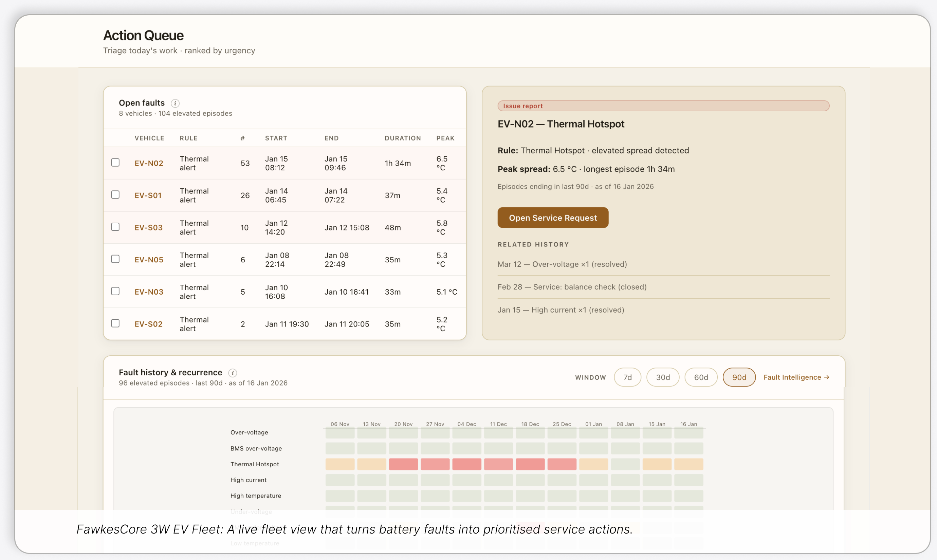Click Over-voltage cell for 06 Nov

point(340,432)
